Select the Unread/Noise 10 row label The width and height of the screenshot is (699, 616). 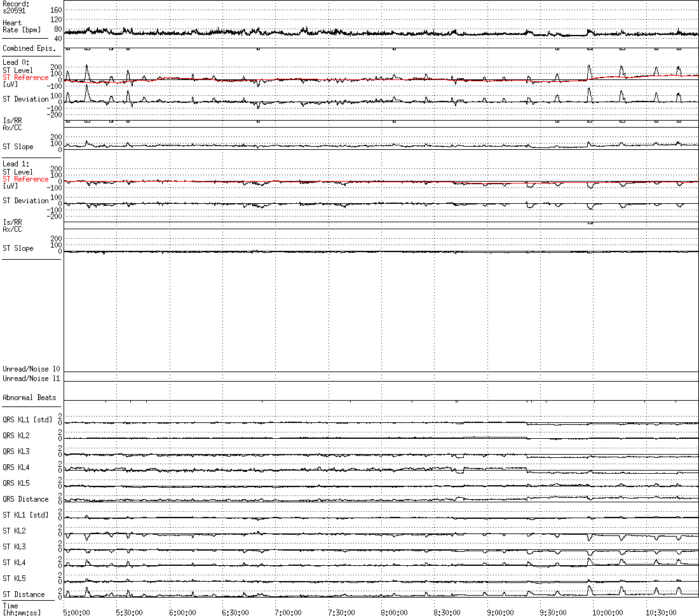[31, 369]
